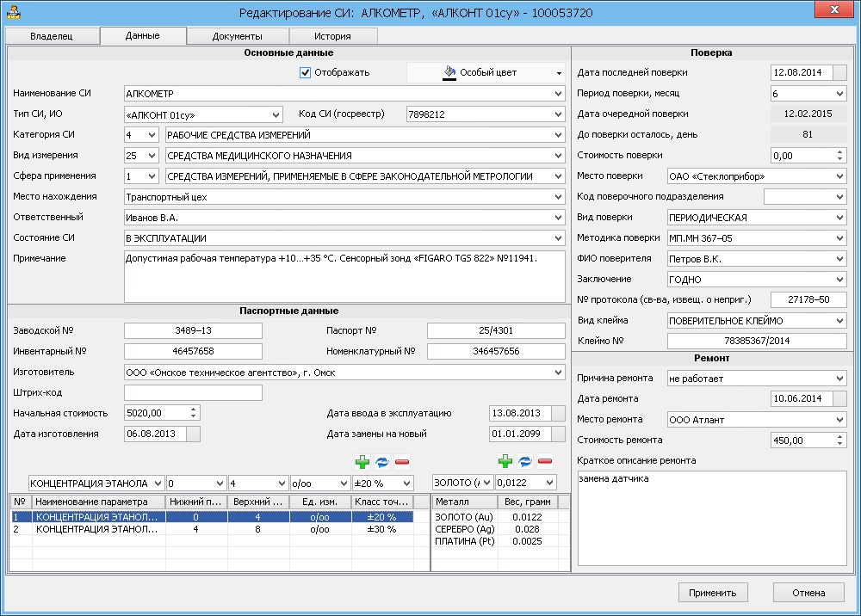Open calendar button for Дата ввода в эксплуатацию
This screenshot has height=616, width=861.
558,413
